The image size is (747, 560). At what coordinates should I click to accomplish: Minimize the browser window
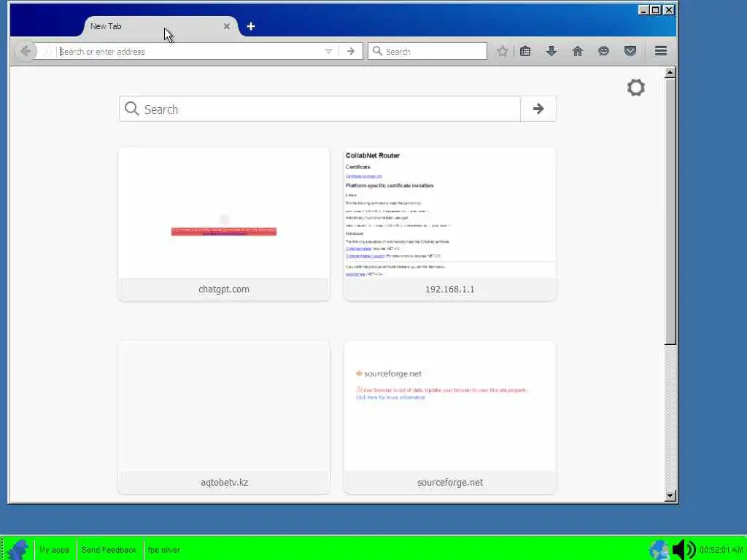(643, 9)
